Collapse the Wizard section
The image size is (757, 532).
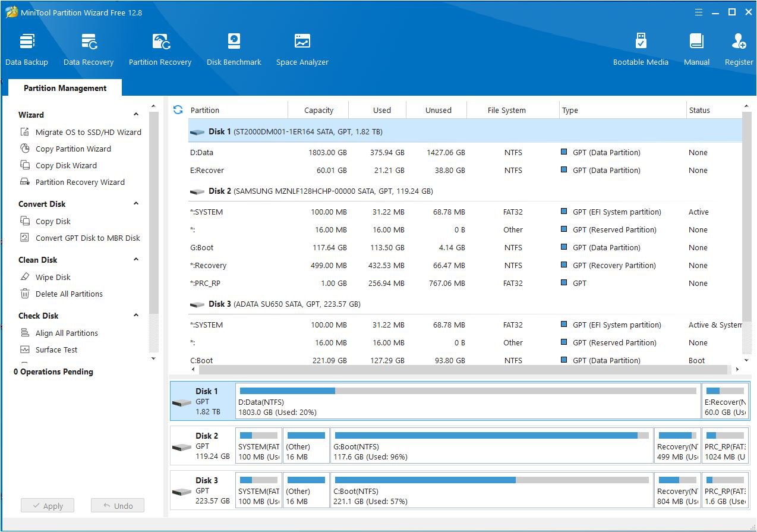click(x=136, y=115)
